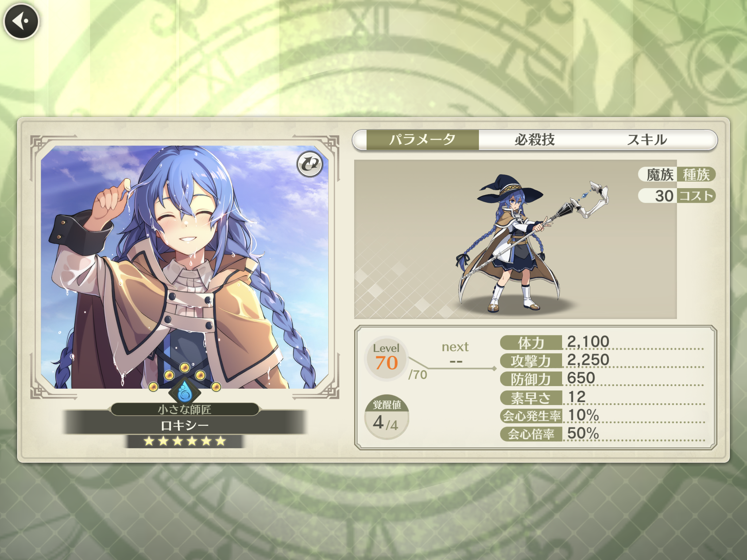Screen dimensions: 747x560
Task: Tap the 会心倍率 stat label
Action: (x=531, y=434)
